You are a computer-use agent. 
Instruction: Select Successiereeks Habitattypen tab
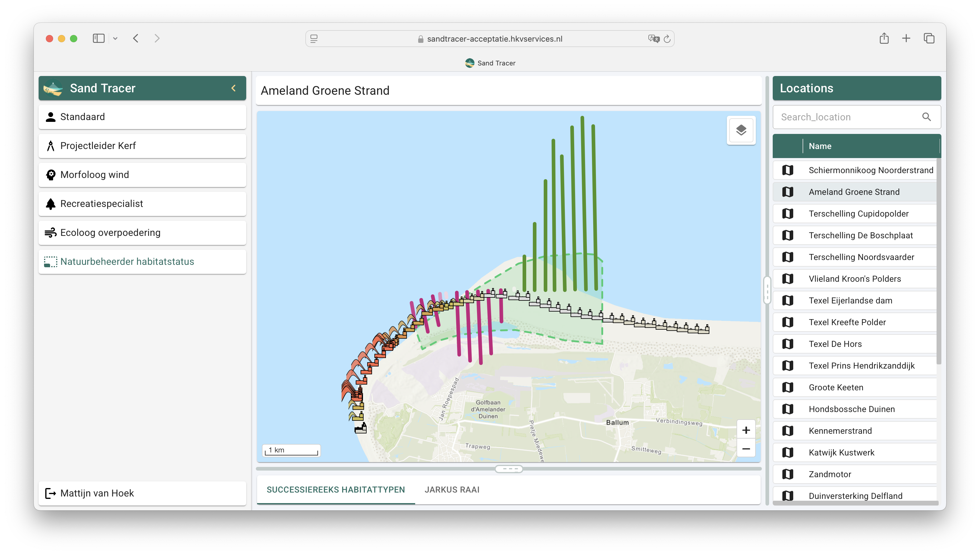pos(336,490)
